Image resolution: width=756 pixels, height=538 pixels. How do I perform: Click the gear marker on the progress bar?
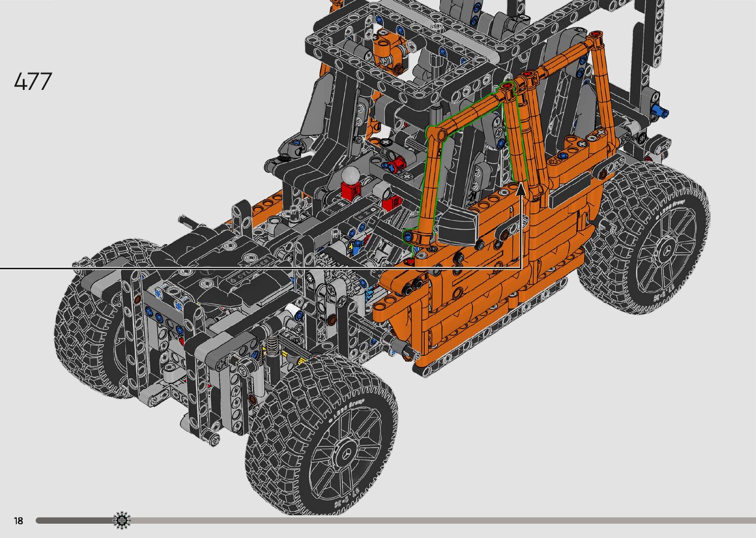click(122, 520)
